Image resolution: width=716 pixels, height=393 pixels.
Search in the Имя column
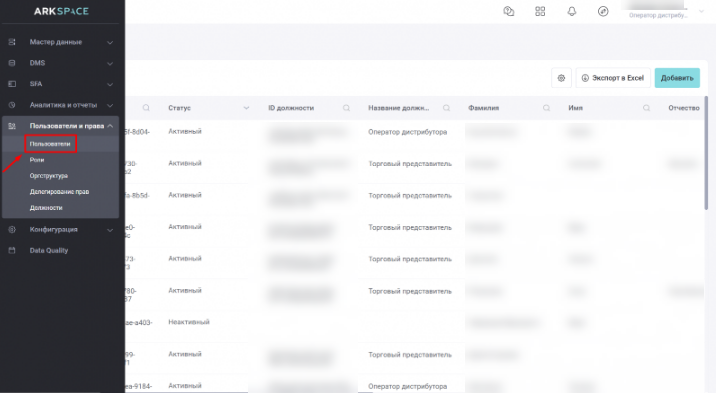(647, 108)
